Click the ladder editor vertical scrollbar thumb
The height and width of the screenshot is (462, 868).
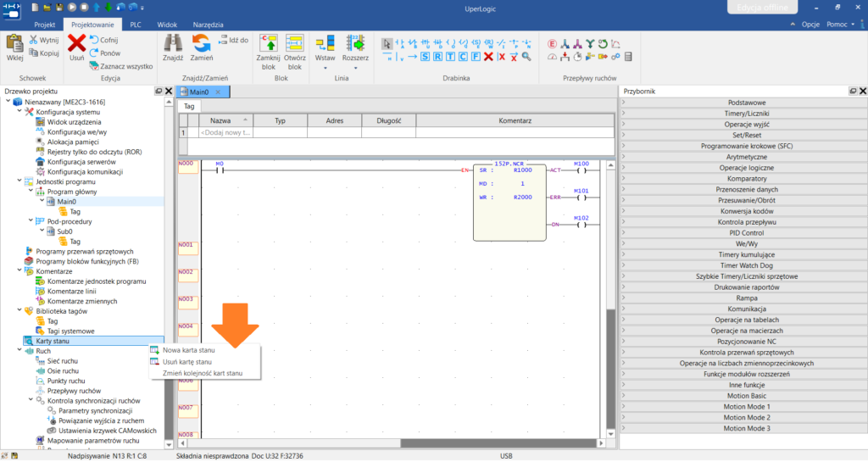(x=610, y=368)
